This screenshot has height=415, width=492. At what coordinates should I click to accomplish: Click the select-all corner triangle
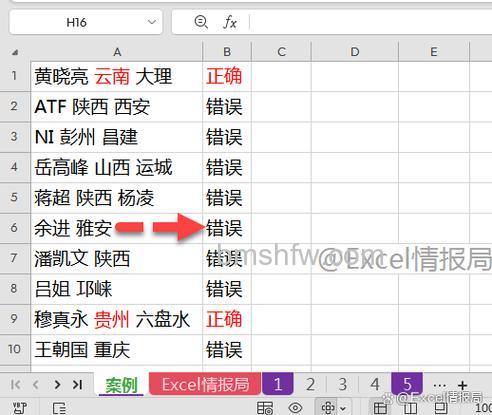click(x=15, y=52)
